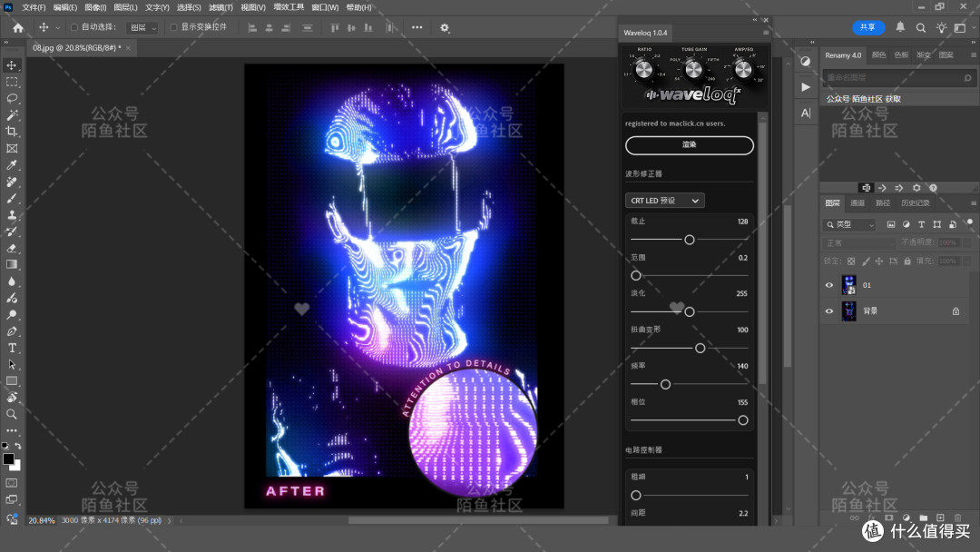
Task: Click the notification bell icon
Action: (900, 27)
